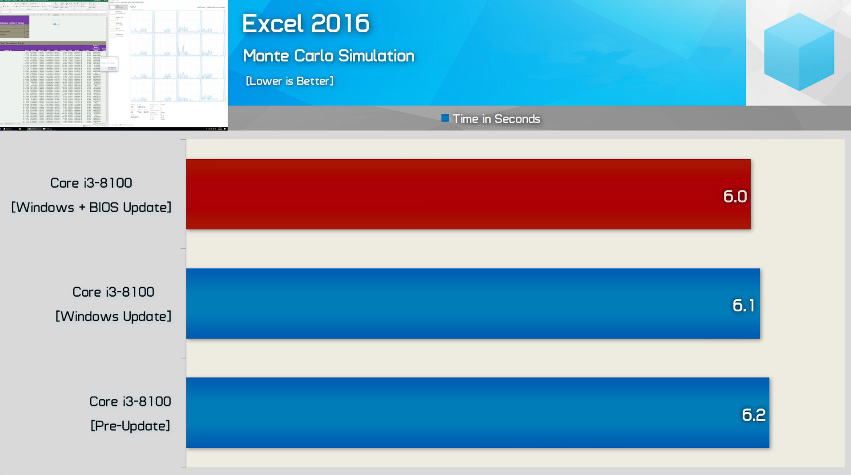Click Core i3-8100 above [Windows + BIOS Update]
851x475 pixels.
[91, 183]
